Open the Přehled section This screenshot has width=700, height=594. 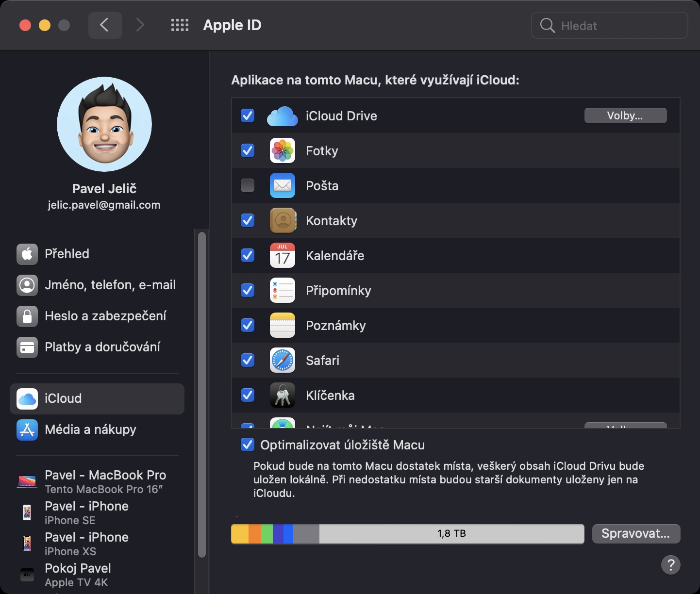(x=97, y=254)
